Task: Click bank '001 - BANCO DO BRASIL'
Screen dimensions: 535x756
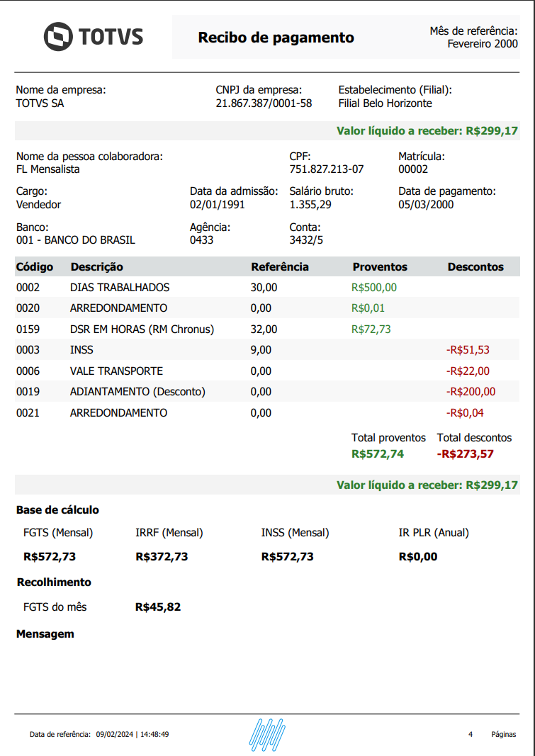Action: click(76, 240)
